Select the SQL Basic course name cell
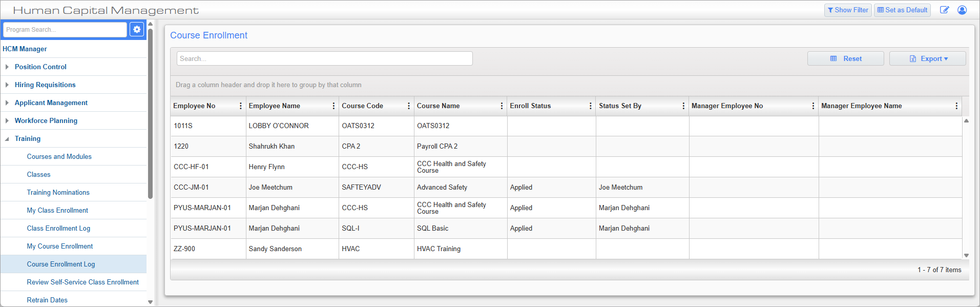Screen dimensions: 980x307 point(461,228)
